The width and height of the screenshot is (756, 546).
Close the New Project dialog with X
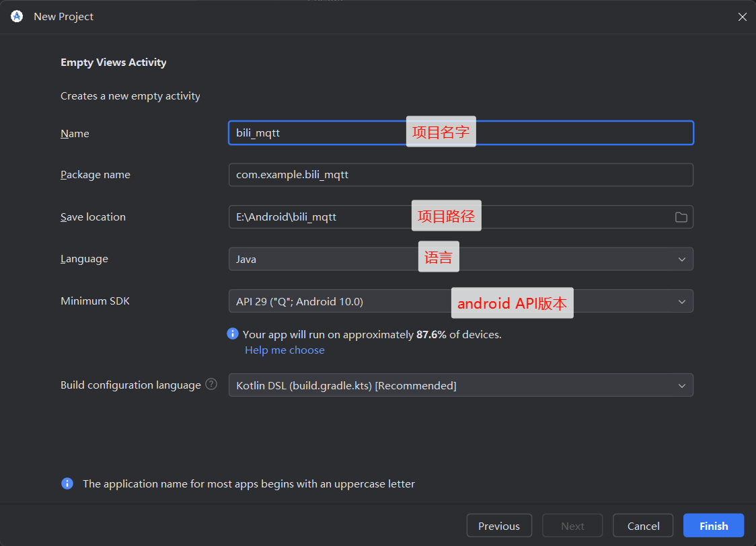[x=742, y=17]
